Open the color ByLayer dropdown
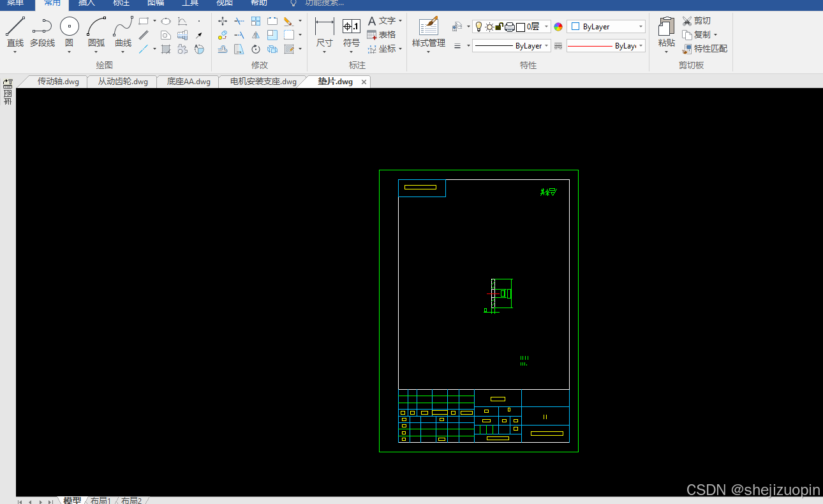The image size is (823, 504). [x=641, y=27]
